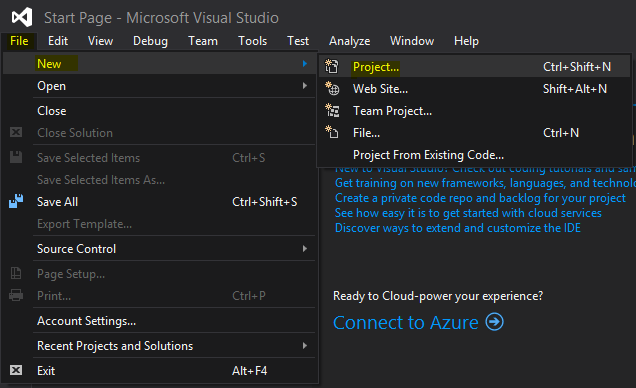Choose Print menu entry

coord(159,296)
